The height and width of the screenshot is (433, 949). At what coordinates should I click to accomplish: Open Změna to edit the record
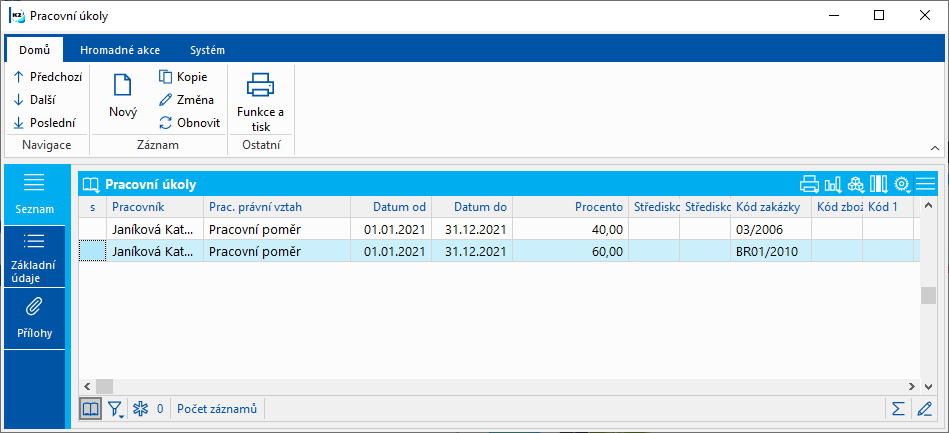click(186, 100)
